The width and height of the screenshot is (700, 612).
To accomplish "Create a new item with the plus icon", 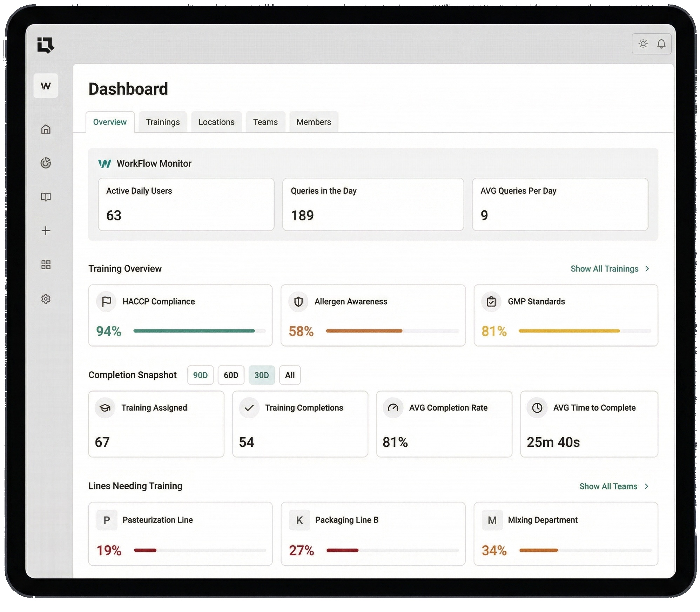I will (x=46, y=231).
